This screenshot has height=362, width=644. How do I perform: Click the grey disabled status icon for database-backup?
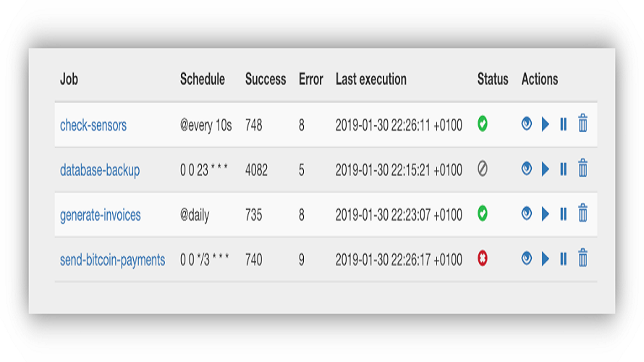point(483,169)
